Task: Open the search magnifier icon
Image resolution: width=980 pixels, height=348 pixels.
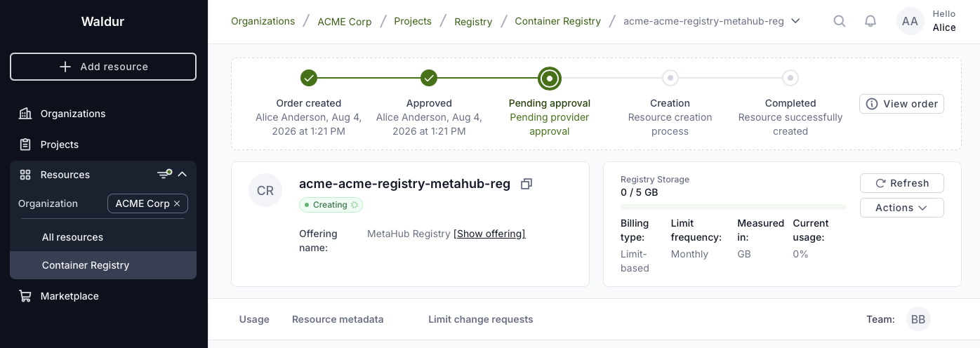Action: point(839,21)
